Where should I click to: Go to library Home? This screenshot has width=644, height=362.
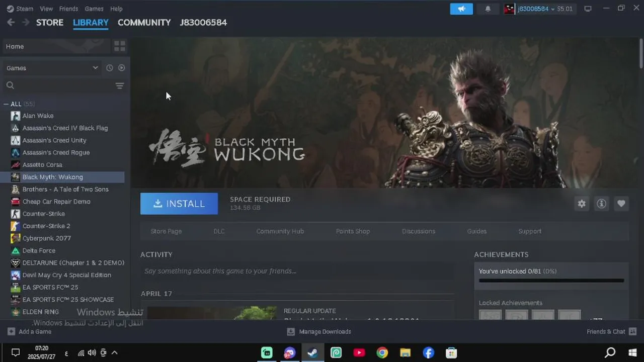57,46
